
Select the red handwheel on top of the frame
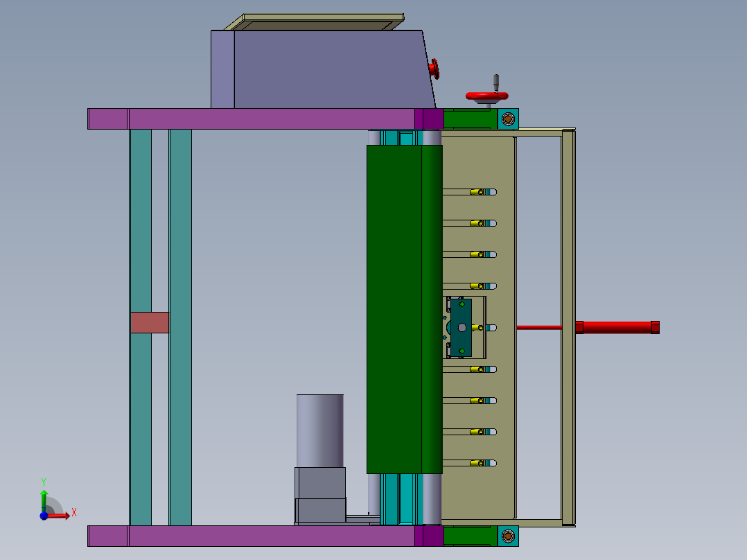(486, 97)
